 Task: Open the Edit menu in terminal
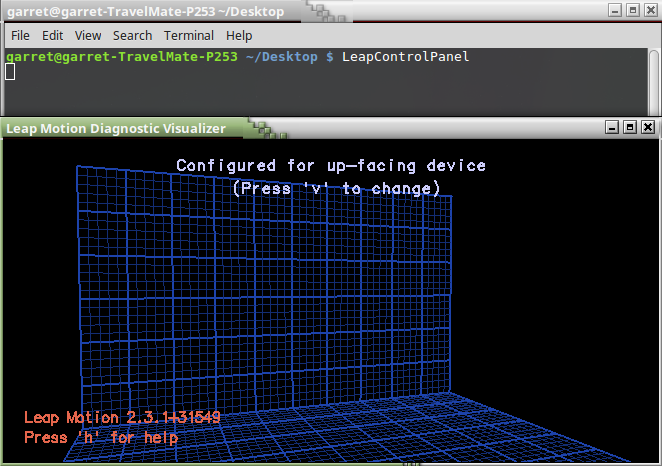[x=52, y=35]
